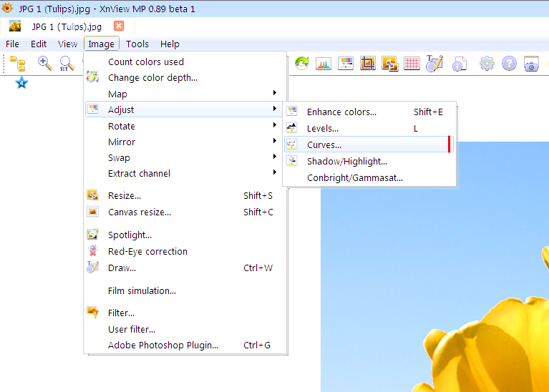Image resolution: width=549 pixels, height=392 pixels.
Task: Open the Edit menu
Action: [39, 44]
